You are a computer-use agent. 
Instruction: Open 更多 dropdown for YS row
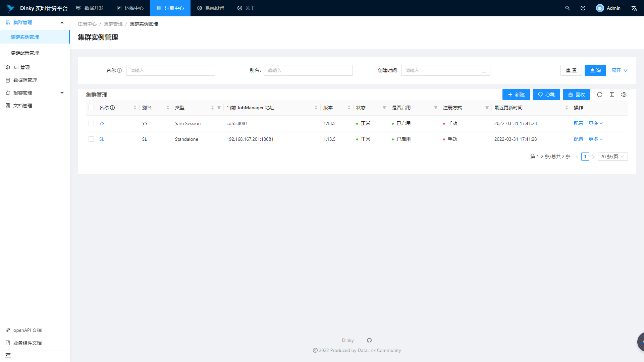tap(596, 123)
